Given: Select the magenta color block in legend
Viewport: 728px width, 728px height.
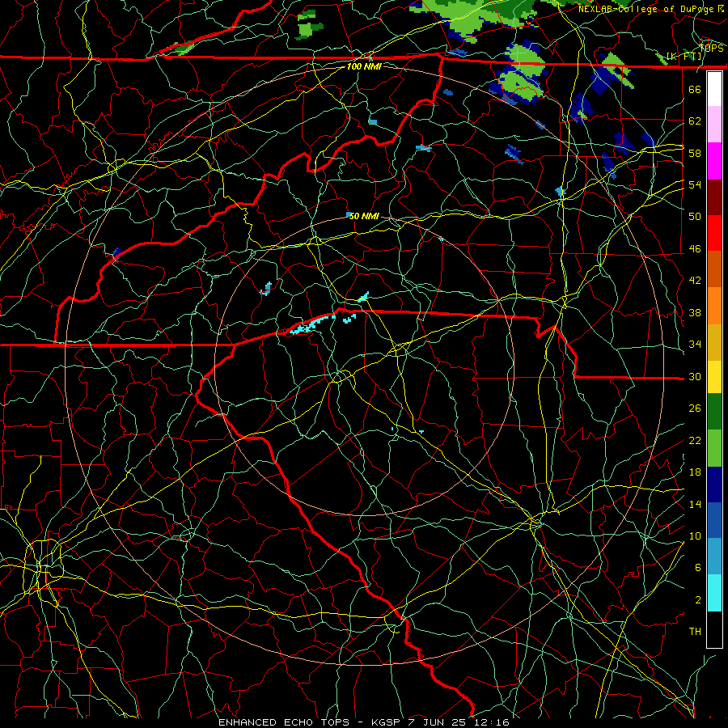Looking at the screenshot, I should pyautogui.click(x=714, y=161).
